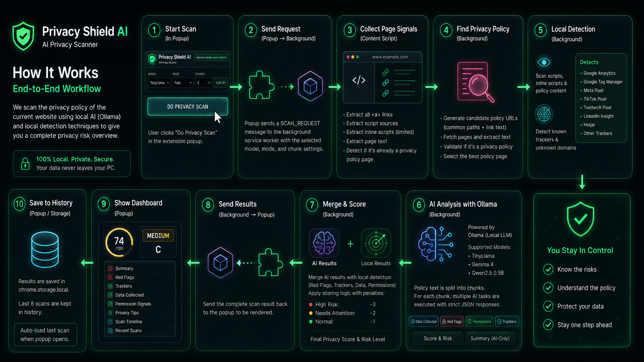Toggle the Protect your data checkmark

(548, 306)
